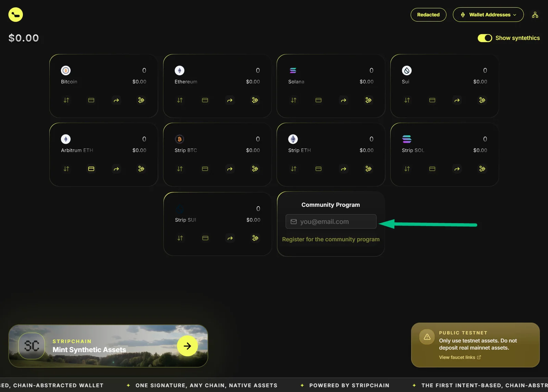Click the Bitcoin coin logo
Viewport: 548px width, 392px height.
[66, 71]
